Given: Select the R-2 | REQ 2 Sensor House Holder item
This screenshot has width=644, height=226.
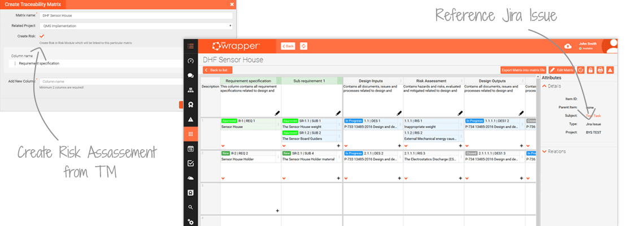Looking at the screenshot, I should point(250,156).
